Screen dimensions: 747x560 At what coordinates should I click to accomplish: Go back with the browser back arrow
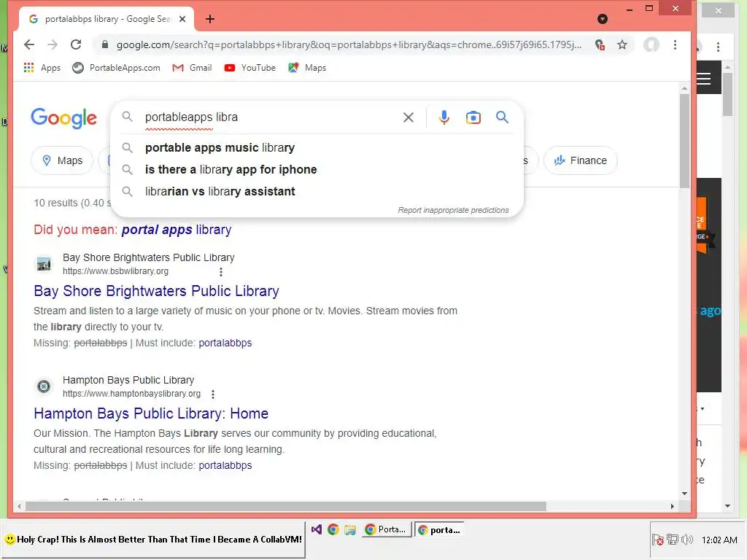(29, 44)
